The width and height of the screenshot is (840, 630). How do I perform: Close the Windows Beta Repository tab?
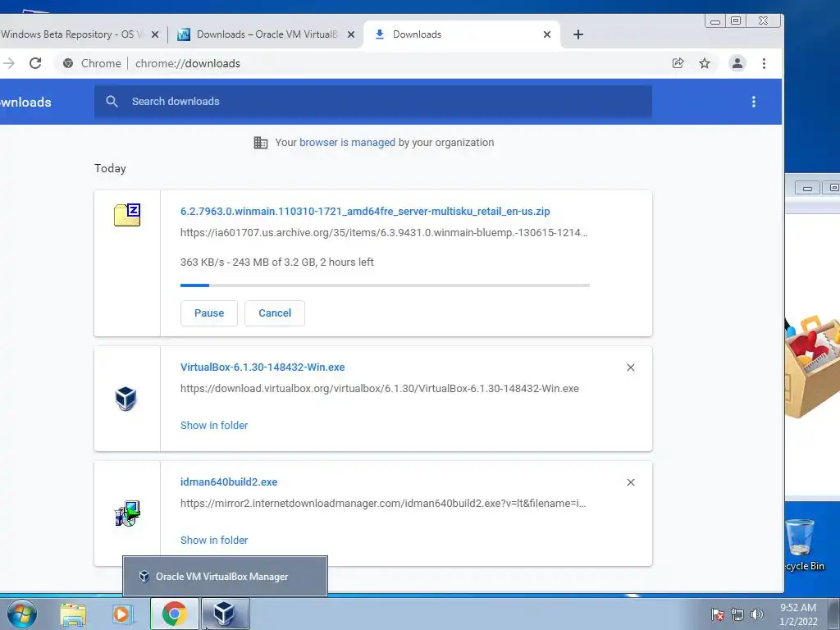pyautogui.click(x=155, y=34)
